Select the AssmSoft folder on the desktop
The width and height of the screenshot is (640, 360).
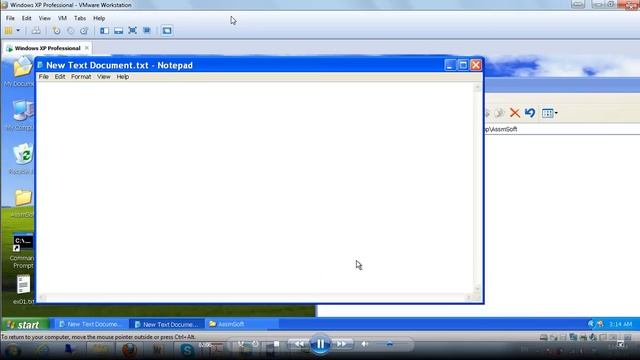[x=22, y=203]
